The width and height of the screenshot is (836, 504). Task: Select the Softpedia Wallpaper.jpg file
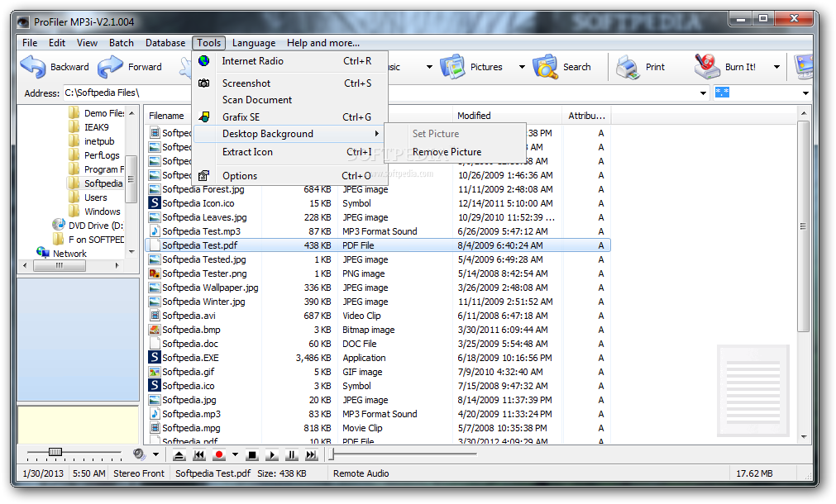210,288
